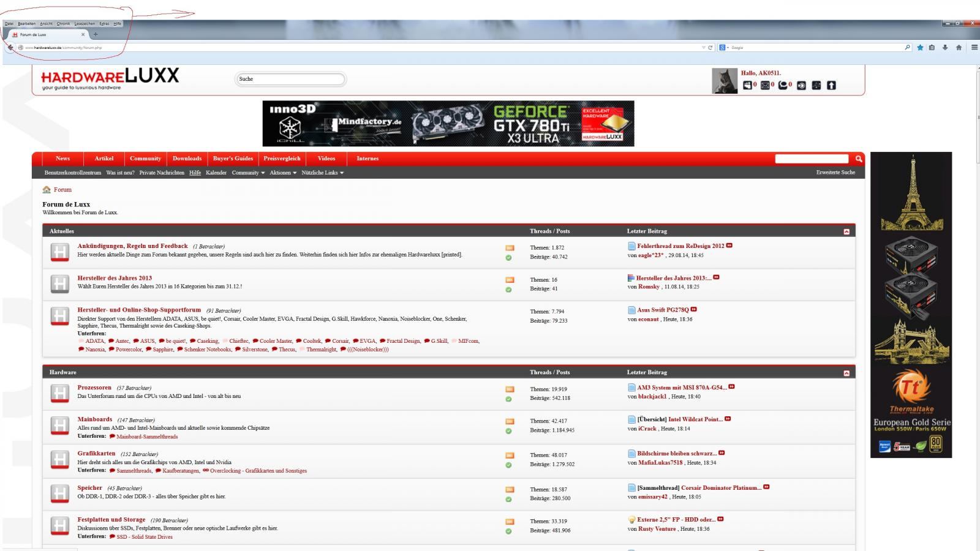
Task: Go to the browser home page icon
Action: tap(959, 47)
